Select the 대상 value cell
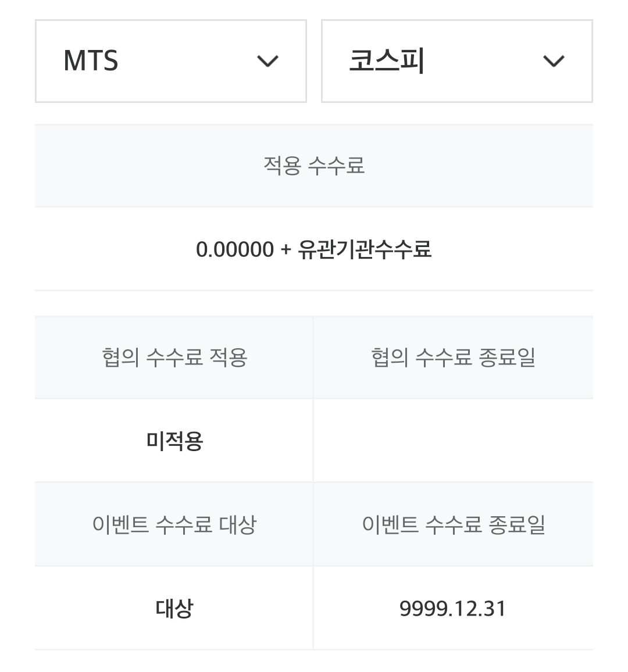This screenshot has width=628, height=672. click(174, 609)
